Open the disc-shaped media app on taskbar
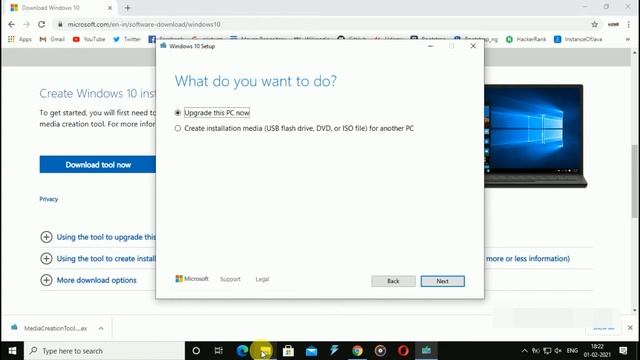The height and width of the screenshot is (360, 640). [380, 351]
